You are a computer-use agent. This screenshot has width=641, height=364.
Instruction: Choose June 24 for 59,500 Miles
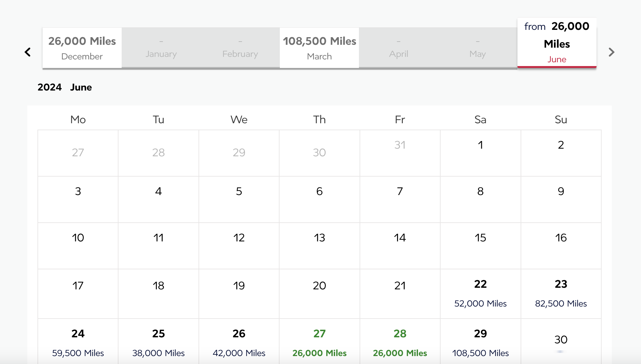coord(78,341)
